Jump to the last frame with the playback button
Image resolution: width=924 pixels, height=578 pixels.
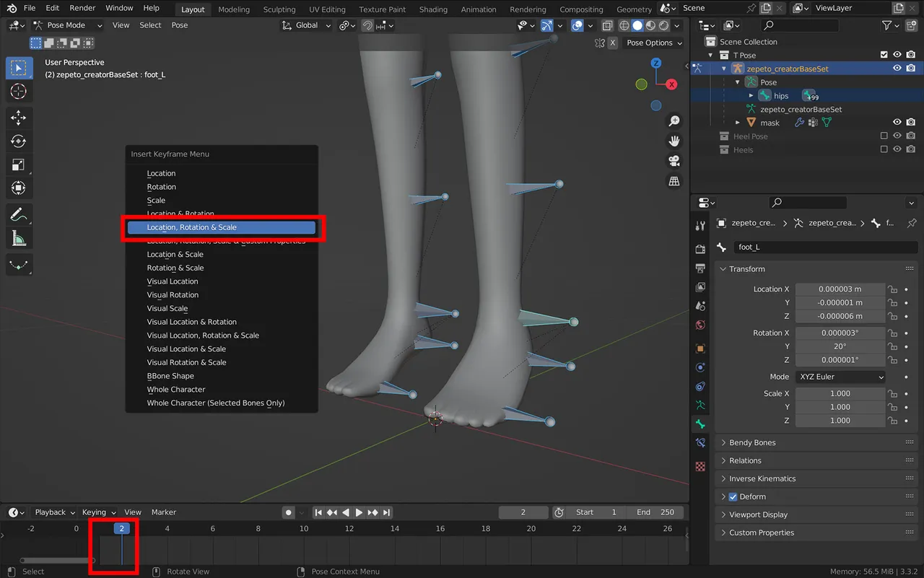tap(386, 512)
